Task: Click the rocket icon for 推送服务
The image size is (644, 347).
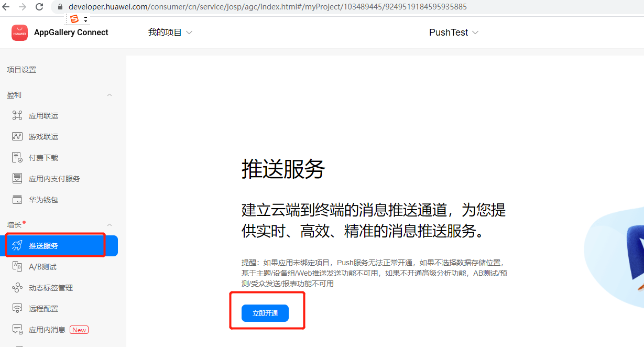Action: [x=17, y=246]
